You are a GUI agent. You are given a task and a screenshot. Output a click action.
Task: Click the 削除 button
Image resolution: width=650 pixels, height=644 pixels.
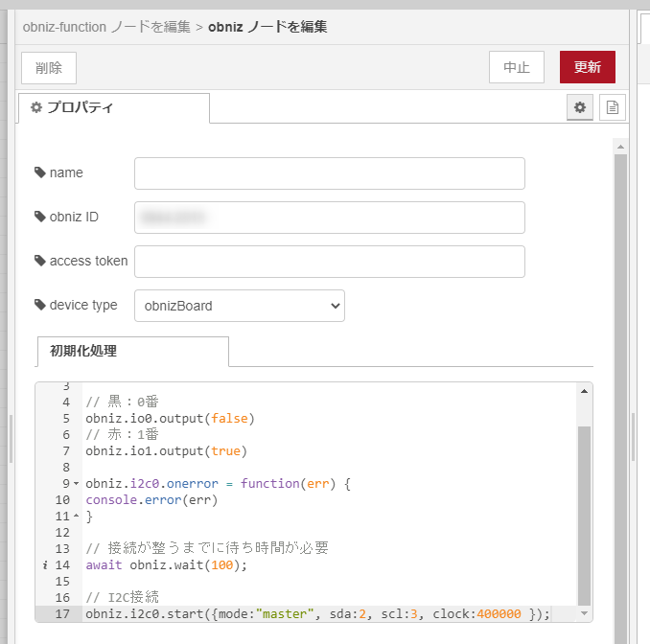coord(49,67)
